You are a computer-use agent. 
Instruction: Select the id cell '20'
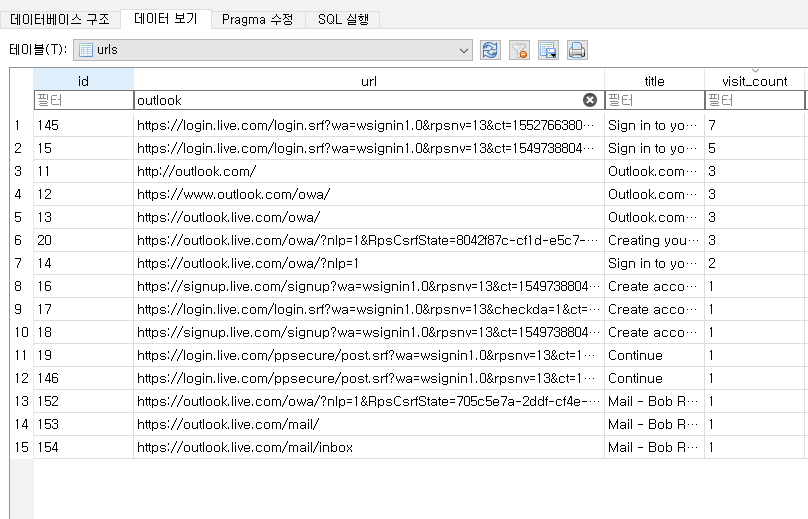pyautogui.click(x=83, y=240)
